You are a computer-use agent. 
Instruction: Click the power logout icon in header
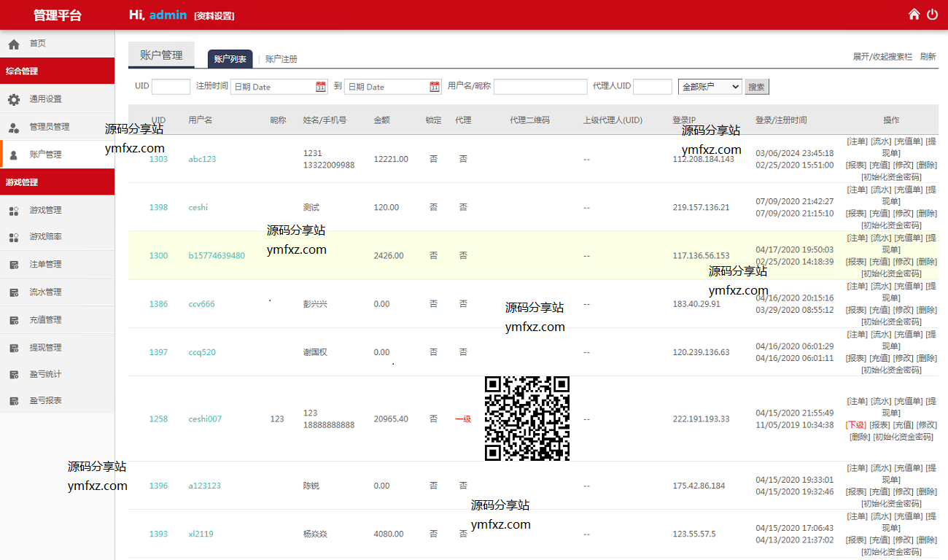point(932,15)
